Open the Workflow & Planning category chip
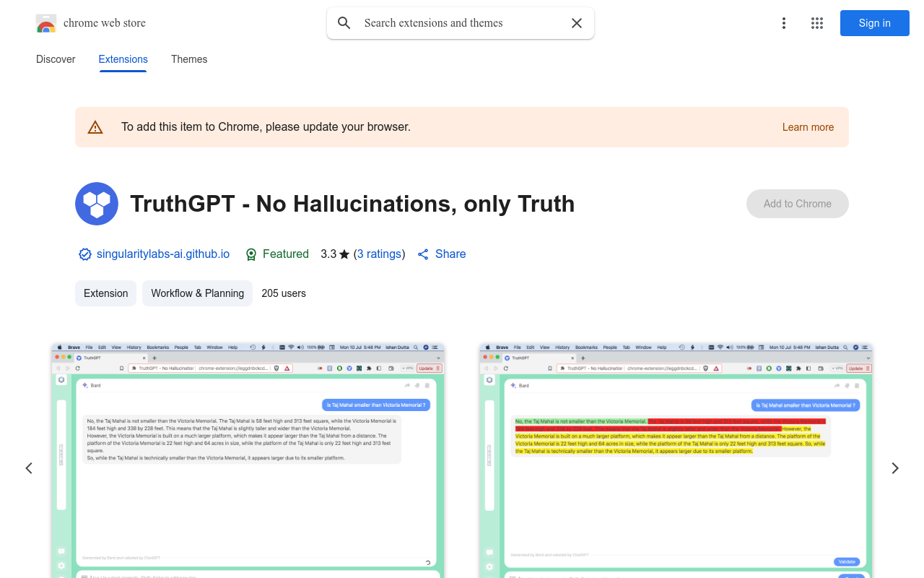 [197, 293]
